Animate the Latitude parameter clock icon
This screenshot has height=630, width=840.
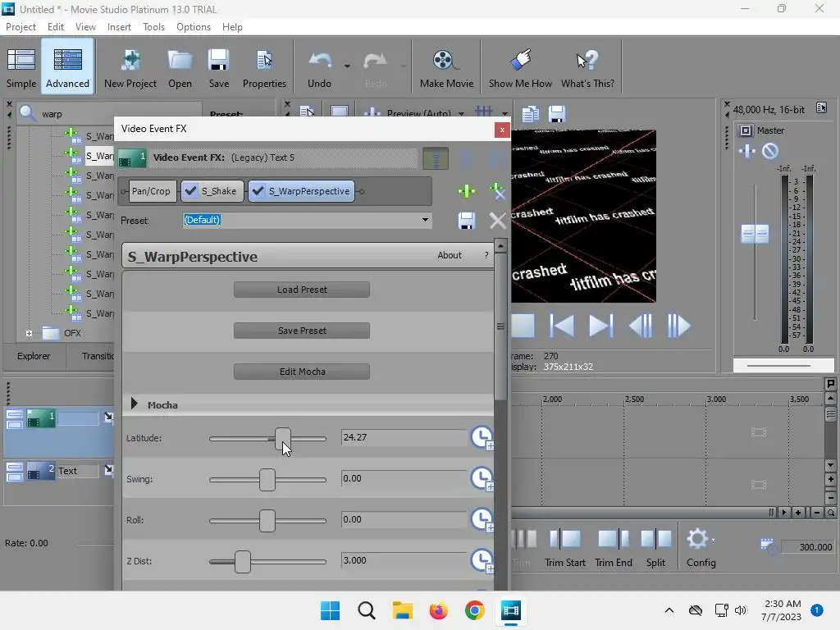[482, 438]
